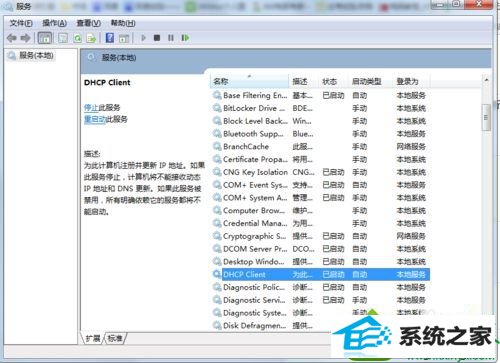The height and width of the screenshot is (363, 500).
Task: Sort by 描述 column header
Action: point(303,81)
